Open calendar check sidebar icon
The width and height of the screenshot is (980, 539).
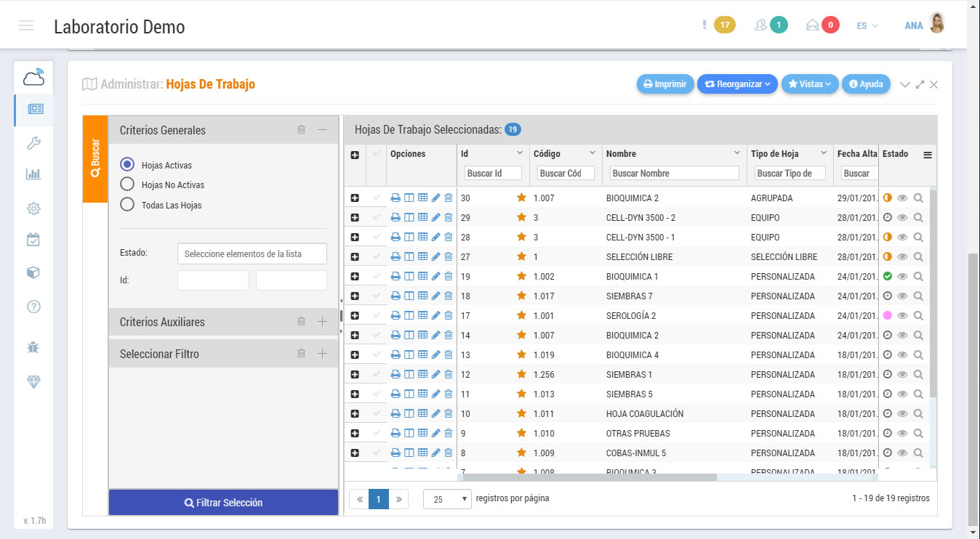point(33,239)
